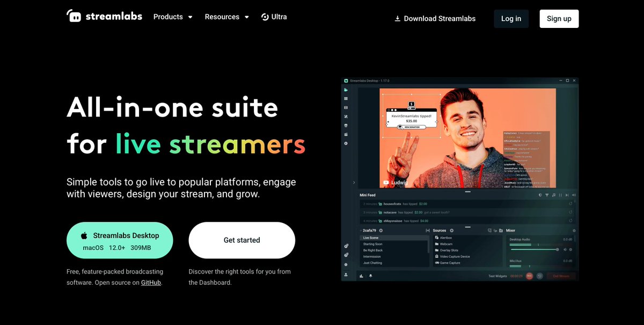Screen dimensions: 644x325
Task: Replay the eMayonaisse tip alert
Action: (570, 221)
